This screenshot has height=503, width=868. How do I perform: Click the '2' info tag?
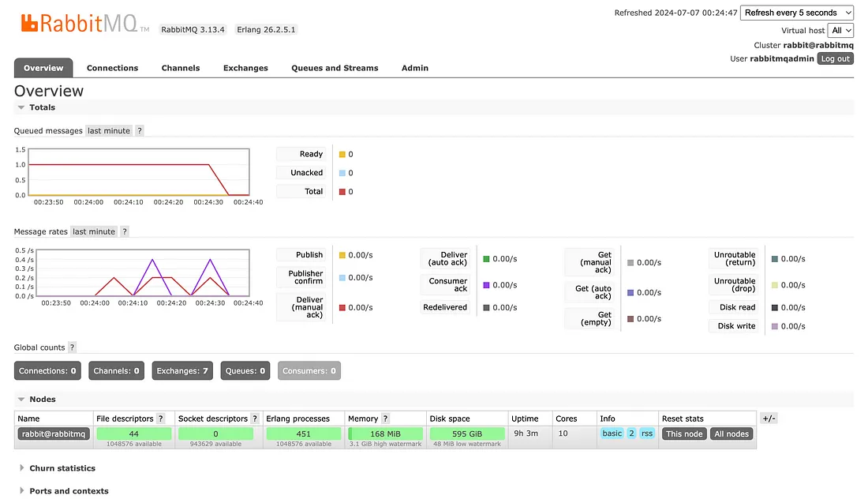pyautogui.click(x=631, y=434)
